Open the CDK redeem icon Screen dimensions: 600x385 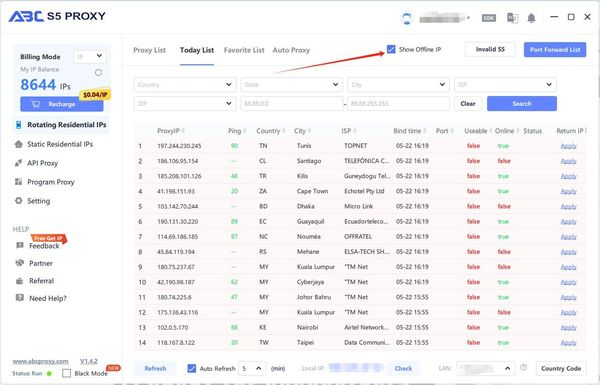click(x=489, y=18)
